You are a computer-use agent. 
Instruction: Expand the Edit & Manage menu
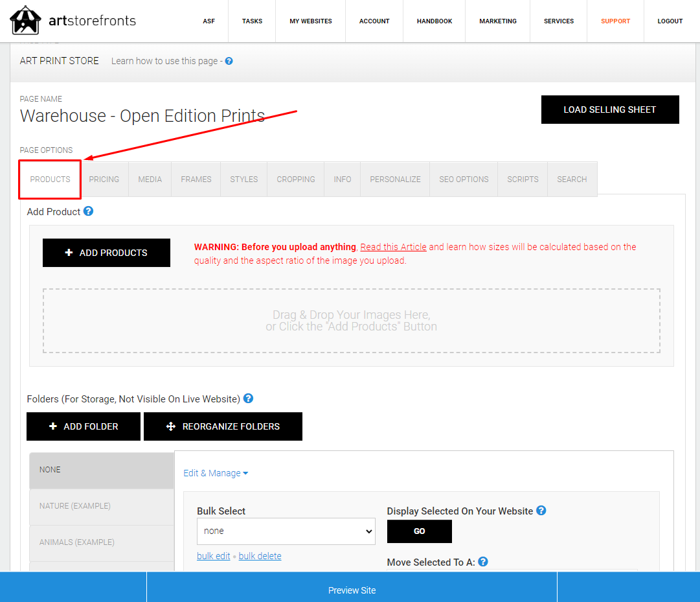pos(216,473)
